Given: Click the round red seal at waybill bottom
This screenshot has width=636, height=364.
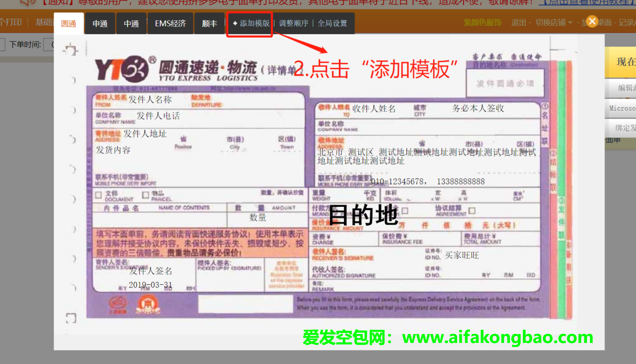Looking at the screenshot, I should (146, 303).
